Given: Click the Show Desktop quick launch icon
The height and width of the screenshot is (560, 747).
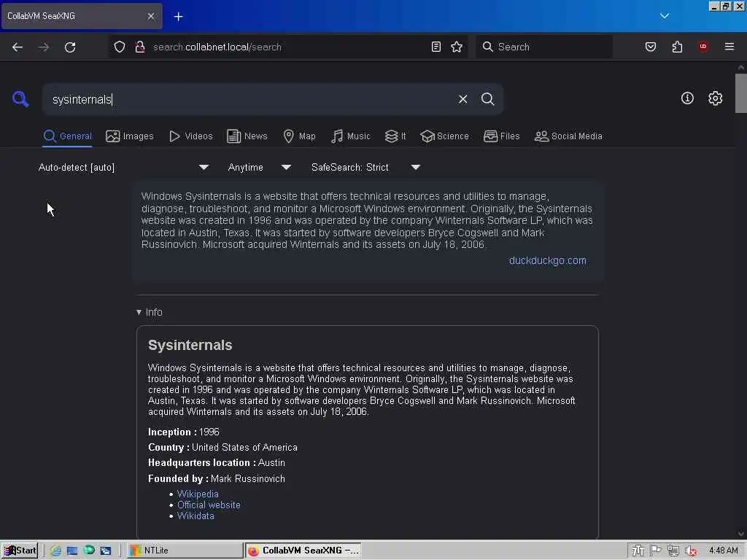Looking at the screenshot, I should click(x=72, y=551).
